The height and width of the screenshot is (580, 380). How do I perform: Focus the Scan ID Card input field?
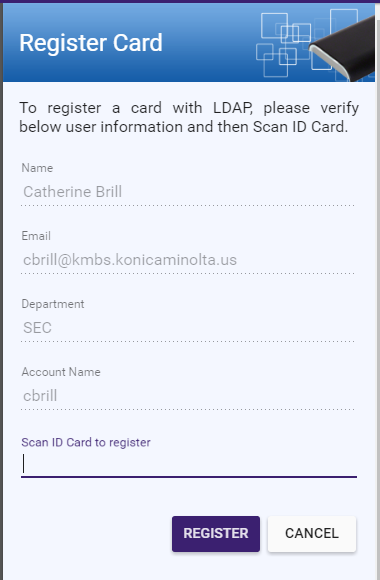tap(189, 464)
